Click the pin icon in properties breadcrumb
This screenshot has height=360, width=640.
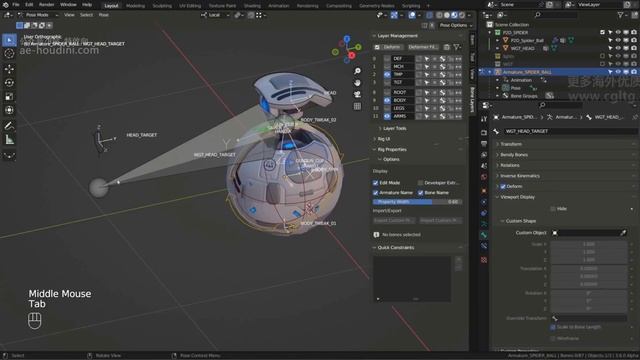(634, 117)
